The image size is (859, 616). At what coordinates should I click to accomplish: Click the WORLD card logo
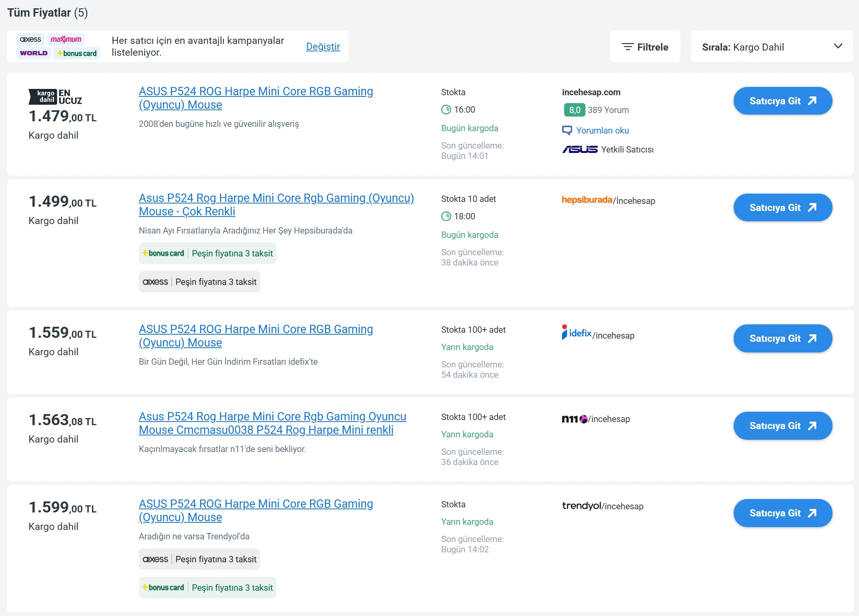[34, 53]
